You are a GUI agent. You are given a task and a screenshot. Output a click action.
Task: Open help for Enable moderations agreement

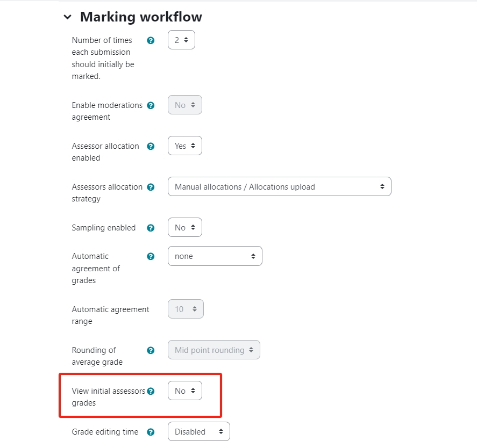tap(150, 105)
